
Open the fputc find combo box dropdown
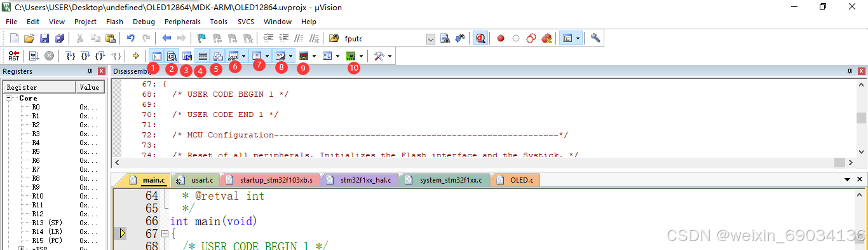pyautogui.click(x=431, y=39)
